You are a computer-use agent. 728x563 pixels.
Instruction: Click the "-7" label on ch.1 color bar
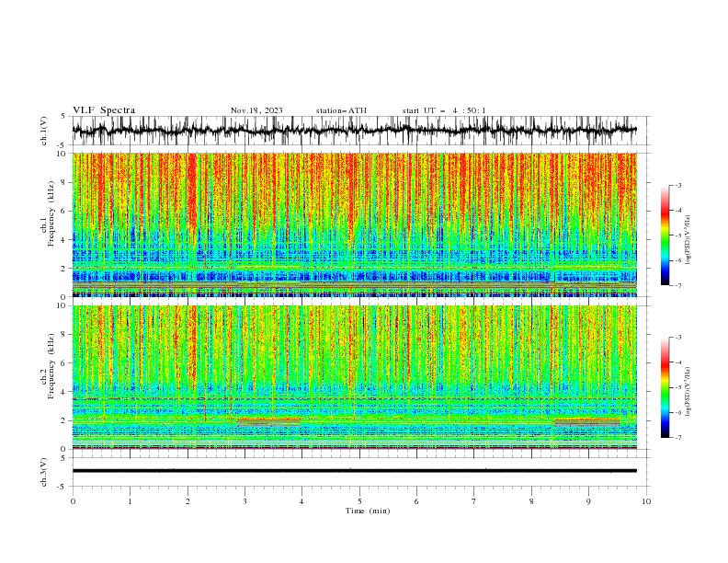click(677, 285)
